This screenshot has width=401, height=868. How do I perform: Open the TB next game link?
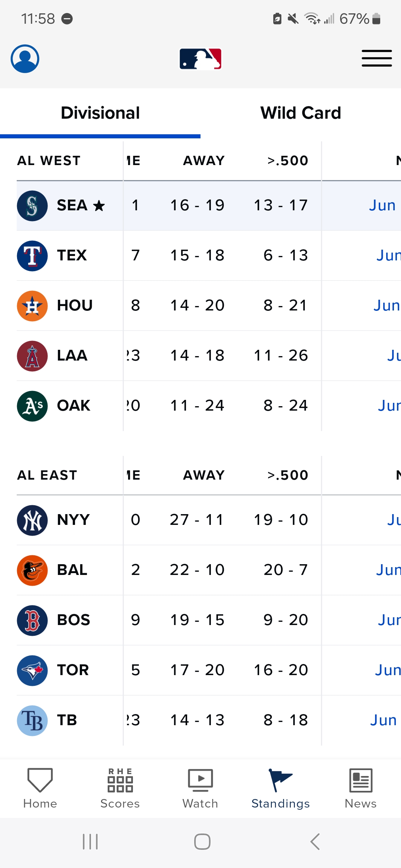coord(384,720)
